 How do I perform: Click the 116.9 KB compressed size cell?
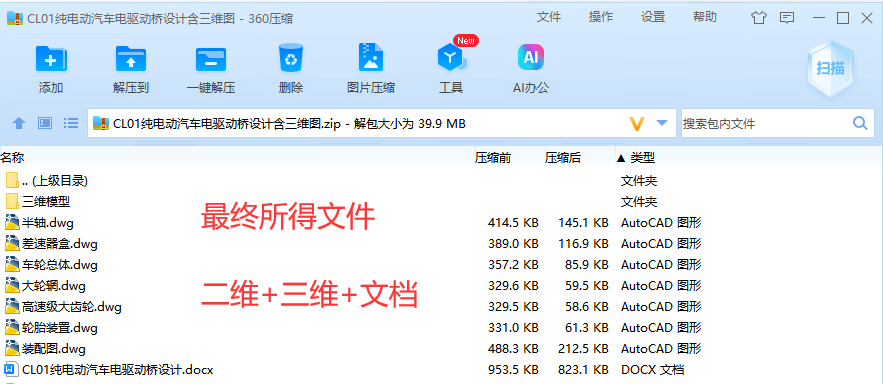click(583, 244)
